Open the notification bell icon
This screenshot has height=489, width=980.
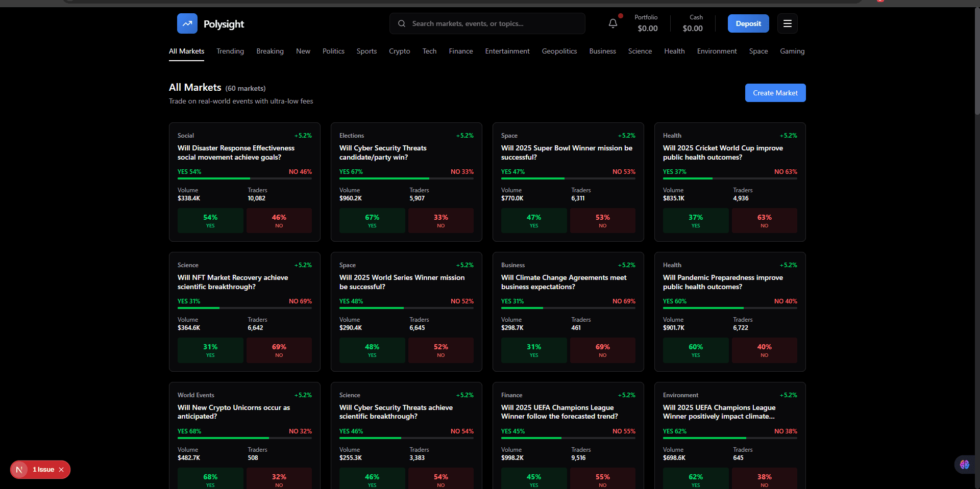pos(612,23)
